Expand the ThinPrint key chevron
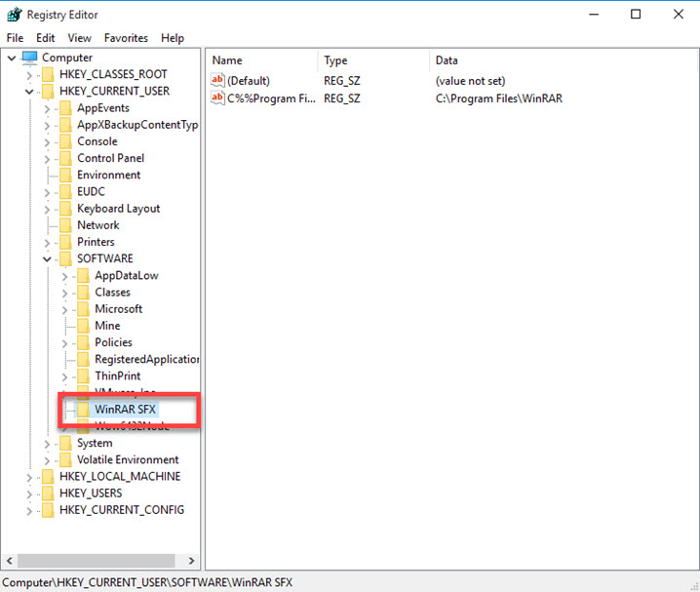The width and height of the screenshot is (700, 592). coord(64,376)
